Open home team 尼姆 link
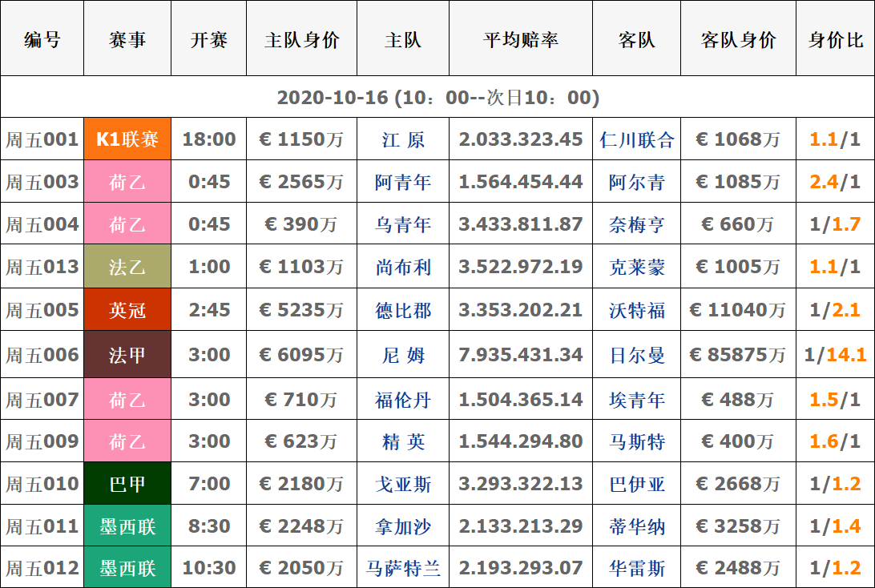The height and width of the screenshot is (588, 875). click(403, 355)
